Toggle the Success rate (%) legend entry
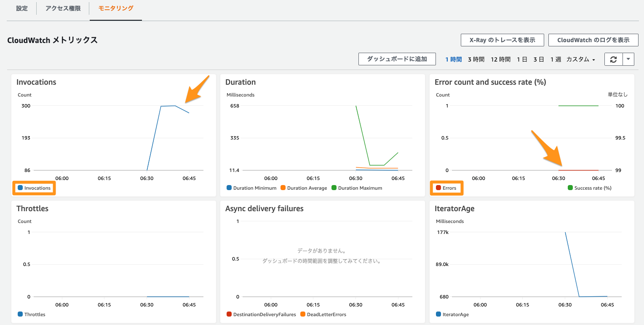This screenshot has width=644, height=325. tap(590, 188)
